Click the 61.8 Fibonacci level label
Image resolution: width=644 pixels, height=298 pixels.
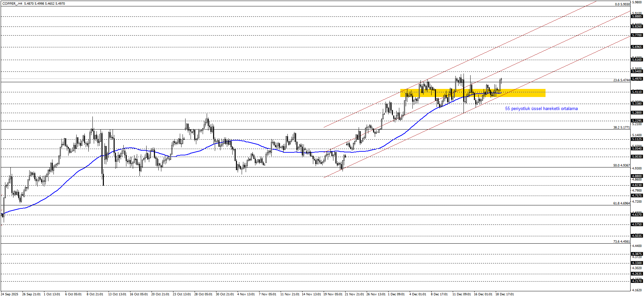[x=621, y=203]
